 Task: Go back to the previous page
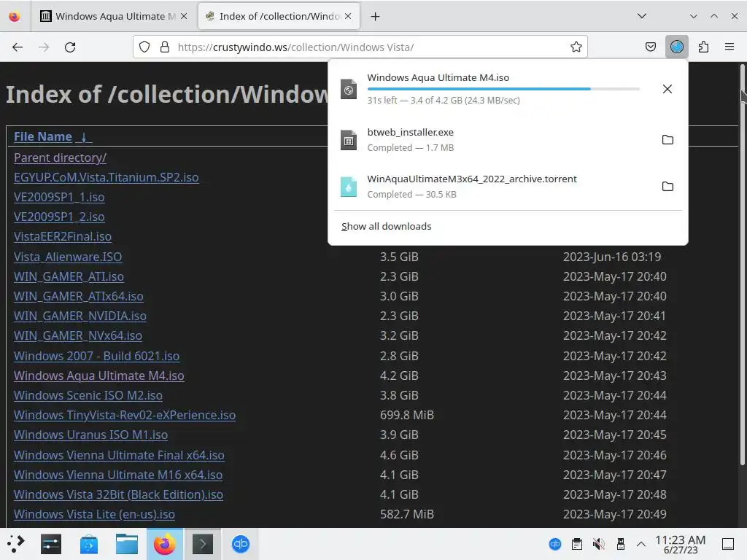coord(18,47)
